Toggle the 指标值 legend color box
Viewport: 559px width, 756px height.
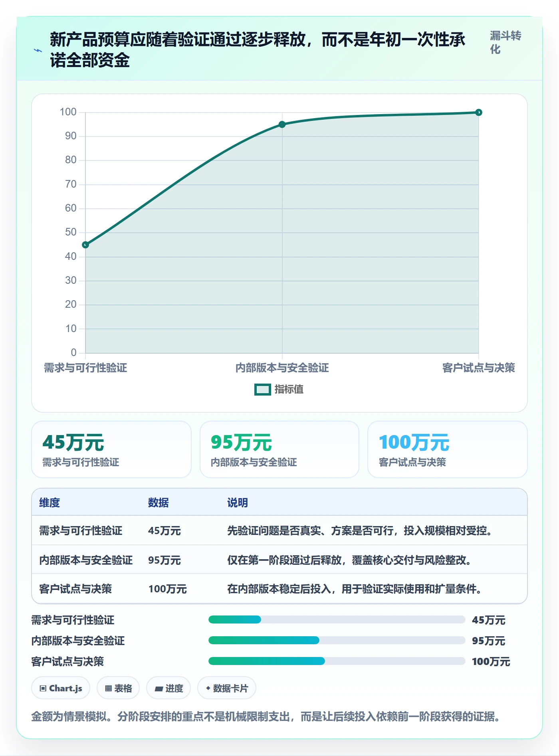click(x=262, y=390)
